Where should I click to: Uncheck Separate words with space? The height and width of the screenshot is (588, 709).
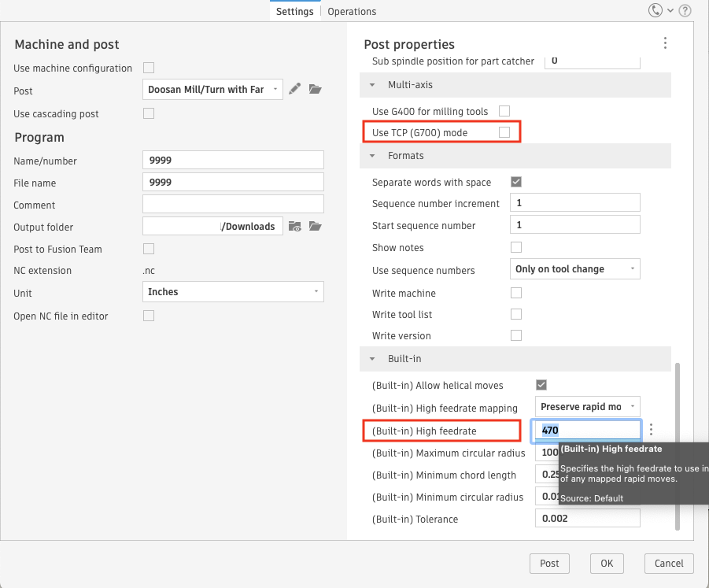coord(516,182)
